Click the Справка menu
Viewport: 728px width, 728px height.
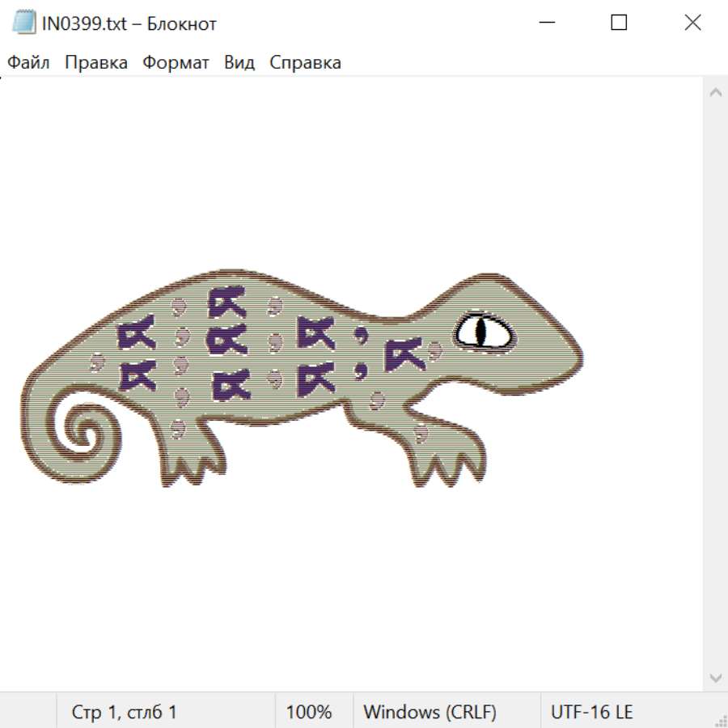tap(305, 63)
